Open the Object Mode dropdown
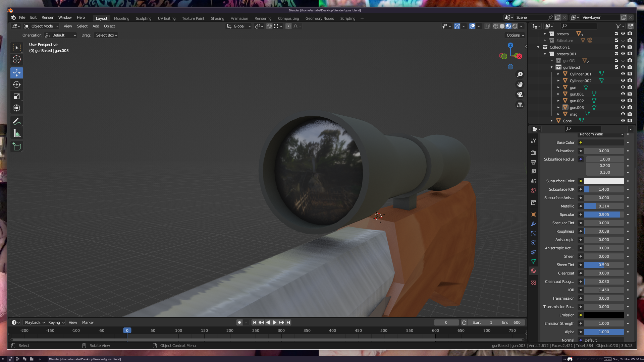The image size is (644, 362). [x=42, y=26]
